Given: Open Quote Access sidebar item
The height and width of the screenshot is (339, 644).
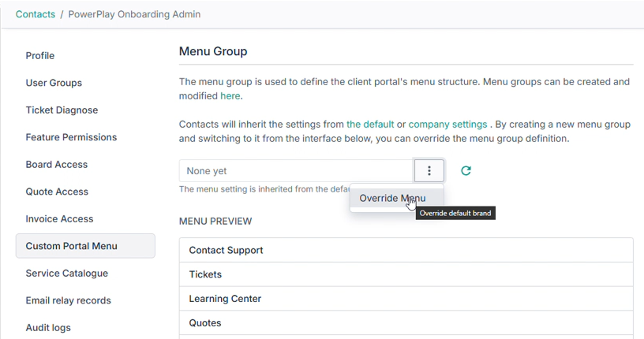Looking at the screenshot, I should coord(57,192).
